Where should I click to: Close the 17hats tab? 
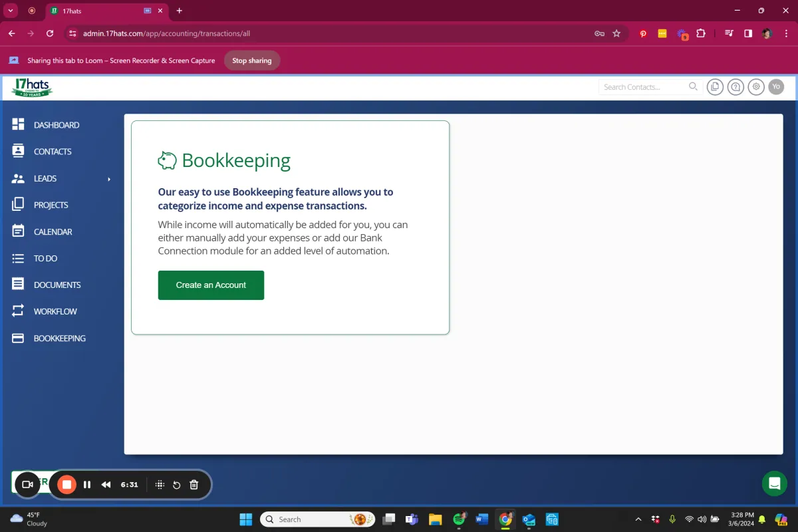pos(160,11)
